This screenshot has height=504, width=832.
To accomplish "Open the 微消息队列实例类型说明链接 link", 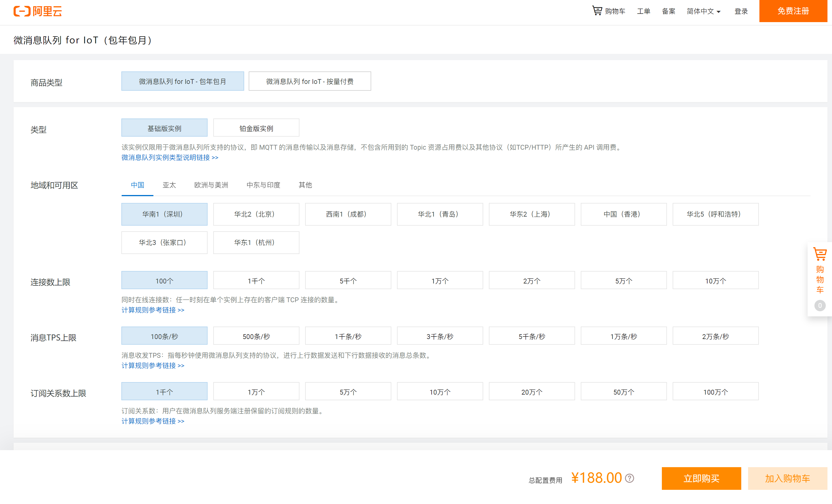I will pyautogui.click(x=170, y=158).
